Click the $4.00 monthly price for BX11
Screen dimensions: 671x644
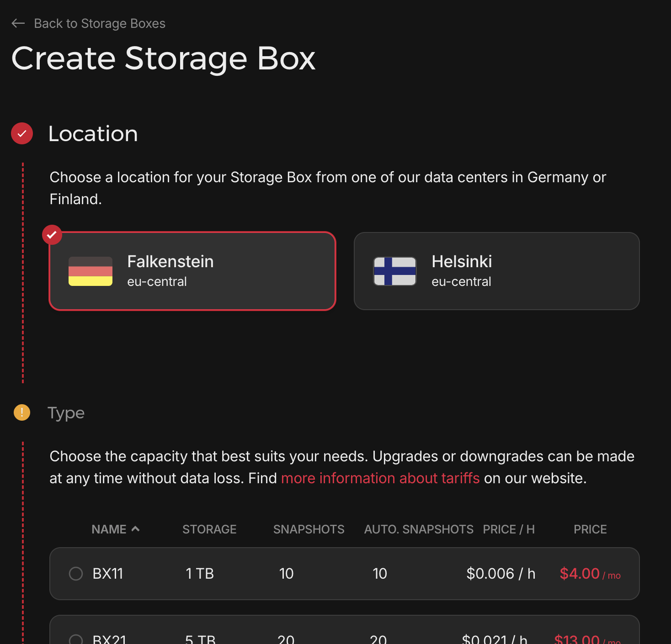click(x=580, y=573)
